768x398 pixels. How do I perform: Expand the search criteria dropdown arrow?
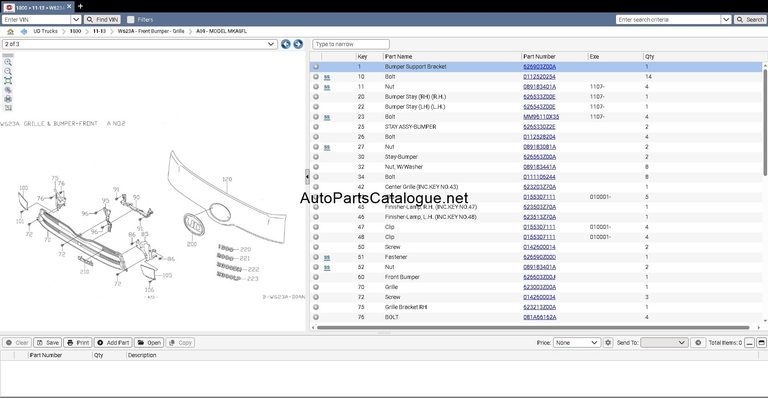pyautogui.click(x=726, y=20)
